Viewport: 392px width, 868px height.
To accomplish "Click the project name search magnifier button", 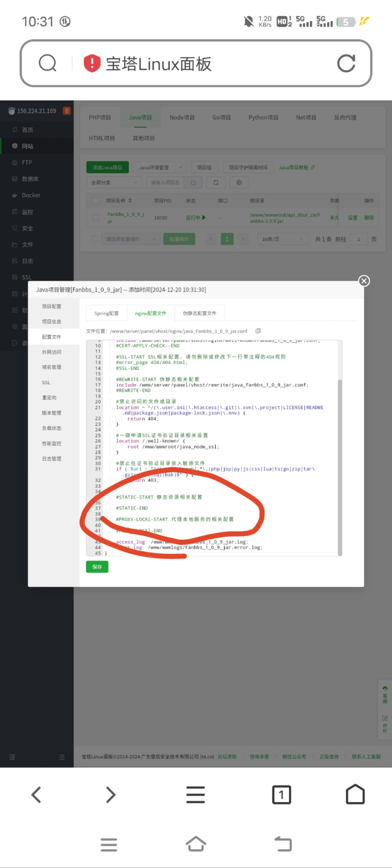I will point(193,182).
